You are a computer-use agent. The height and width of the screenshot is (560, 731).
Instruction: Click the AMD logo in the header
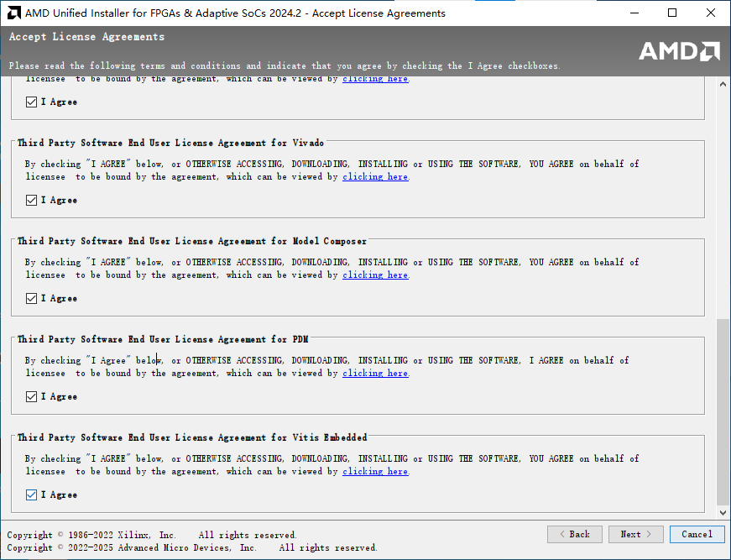coord(679,51)
